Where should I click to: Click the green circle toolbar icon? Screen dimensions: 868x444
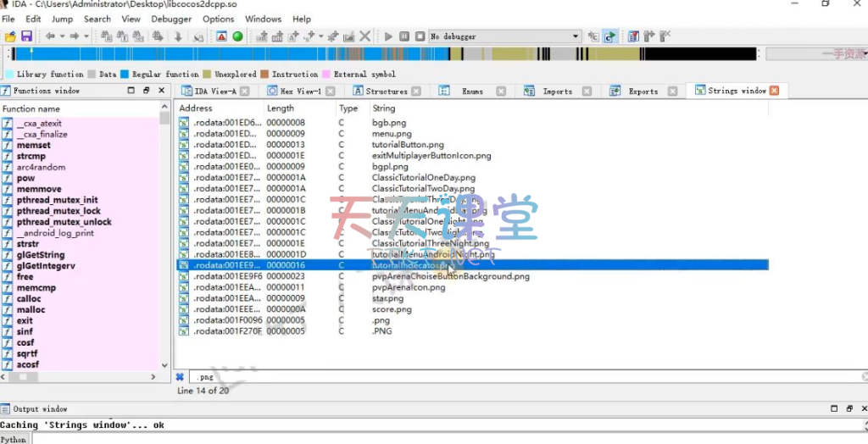click(x=237, y=36)
